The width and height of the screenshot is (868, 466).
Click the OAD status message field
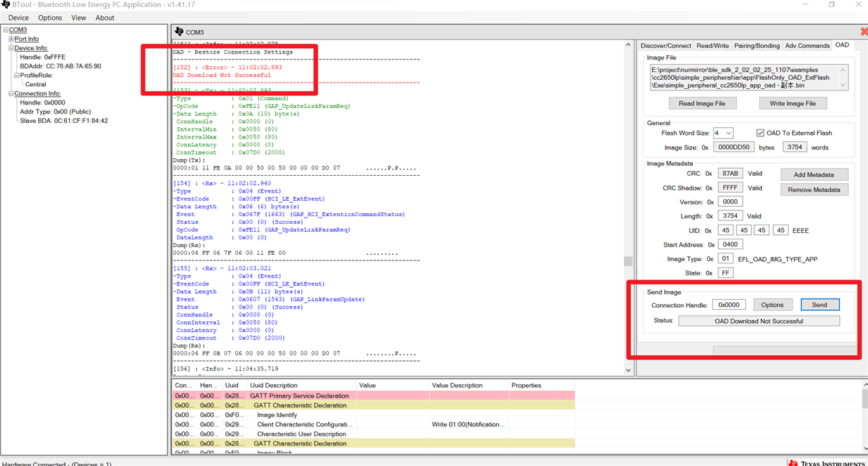pyautogui.click(x=759, y=321)
